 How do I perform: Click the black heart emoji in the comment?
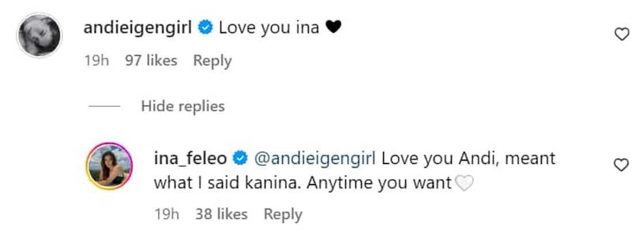333,27
